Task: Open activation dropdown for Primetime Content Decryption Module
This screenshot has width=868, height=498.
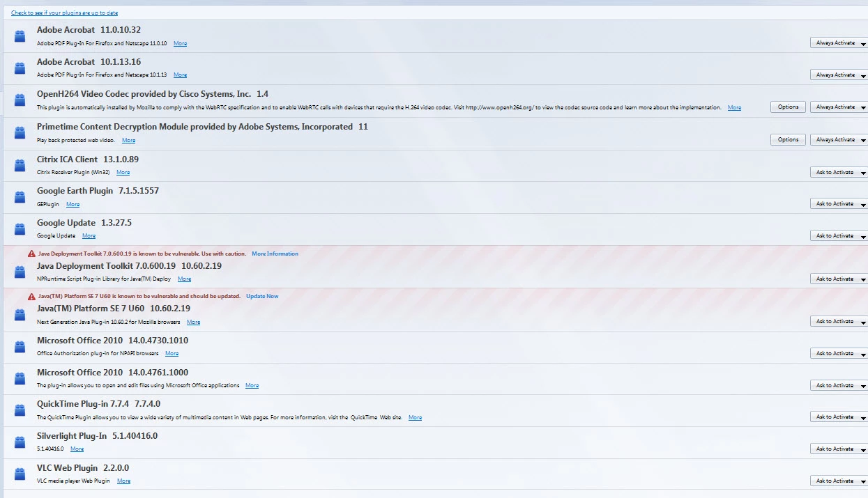Action: 839,139
